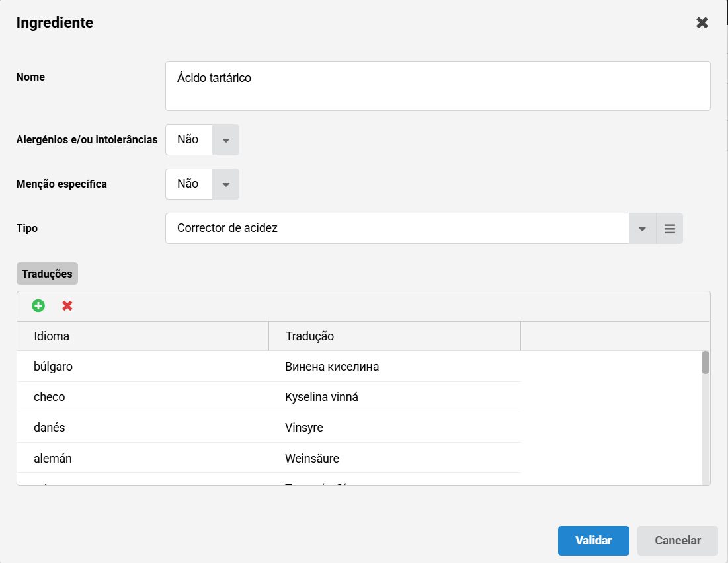Click the green add translation icon
728x563 pixels.
coord(38,306)
